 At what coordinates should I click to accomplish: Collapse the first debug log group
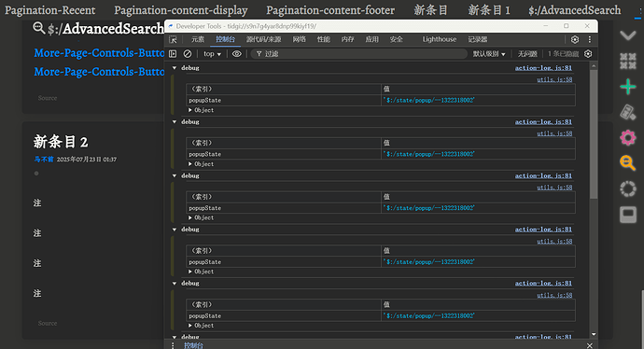click(175, 68)
